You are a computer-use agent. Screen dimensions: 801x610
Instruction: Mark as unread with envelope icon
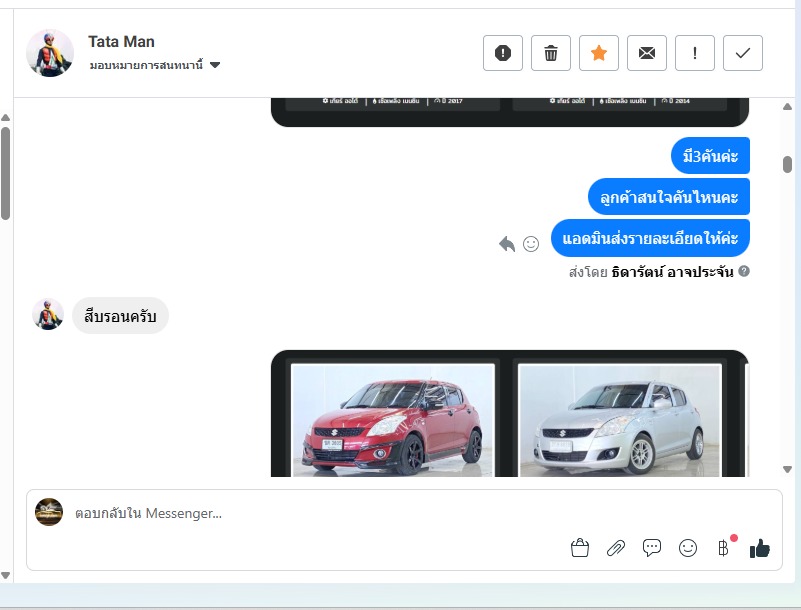[x=647, y=53]
